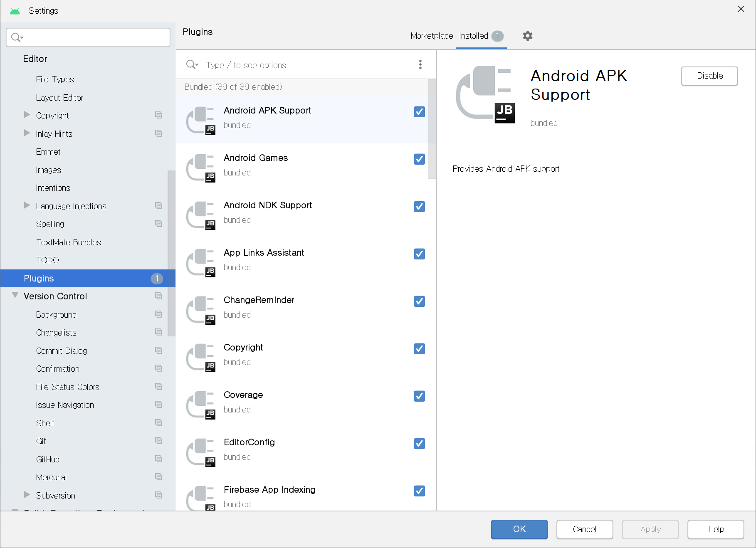Disable the Android APK Support plugin
The width and height of the screenshot is (756, 548).
(709, 76)
